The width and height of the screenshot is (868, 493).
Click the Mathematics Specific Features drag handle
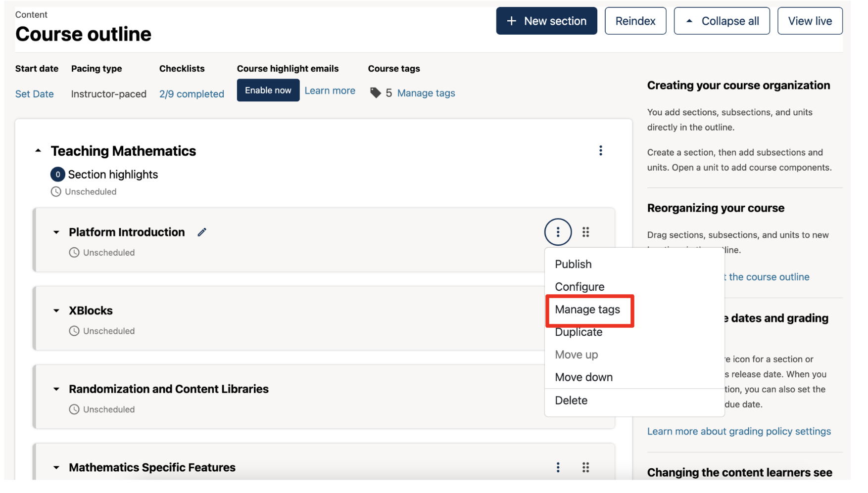(585, 467)
